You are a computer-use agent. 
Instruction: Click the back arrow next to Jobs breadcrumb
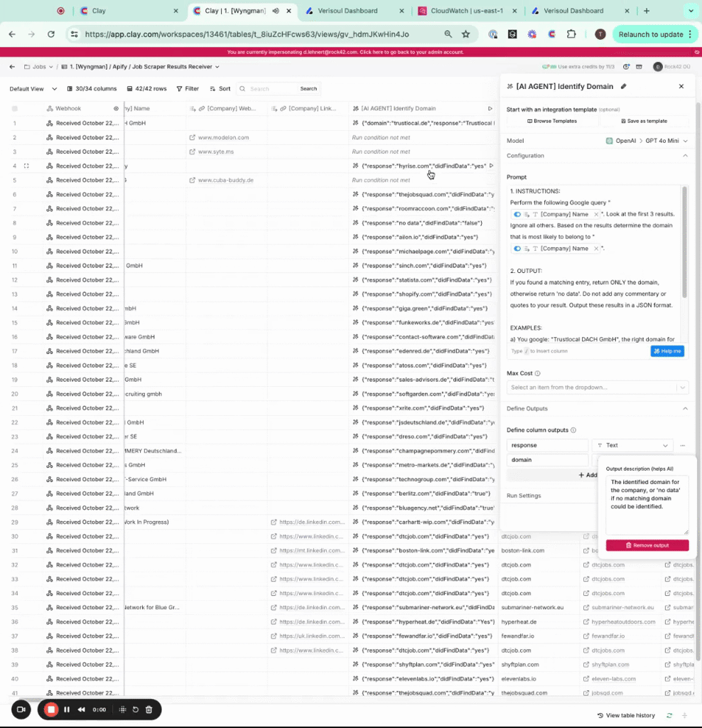click(x=12, y=67)
